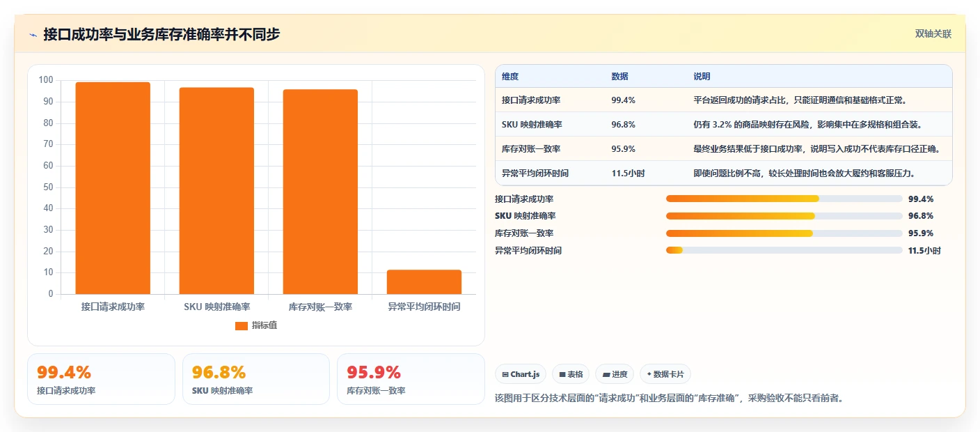Click the 95.9% value in the table
The width and height of the screenshot is (980, 432).
[x=623, y=149]
